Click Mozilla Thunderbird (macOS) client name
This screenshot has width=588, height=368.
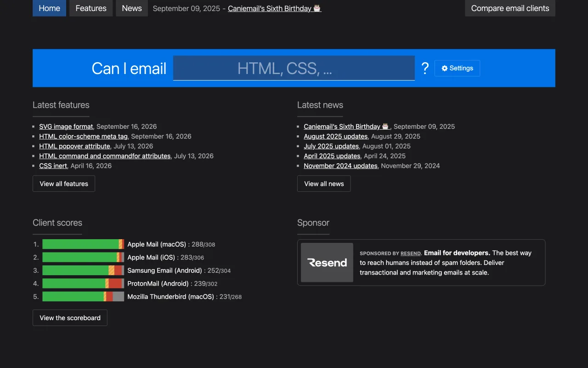click(x=170, y=297)
